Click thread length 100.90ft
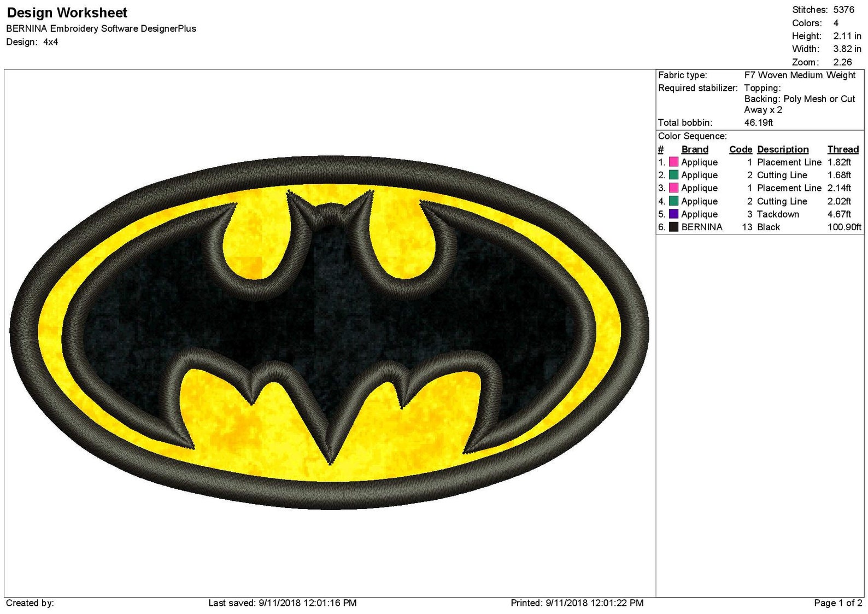 (x=844, y=227)
